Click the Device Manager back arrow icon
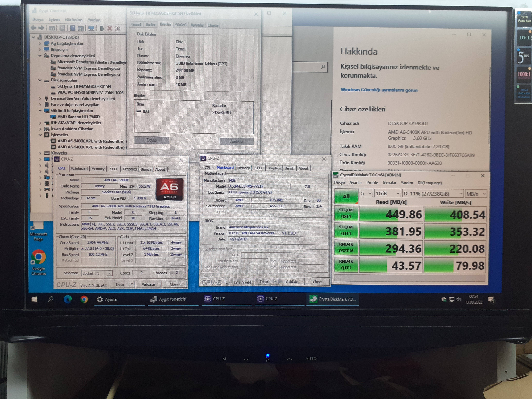 point(33,28)
